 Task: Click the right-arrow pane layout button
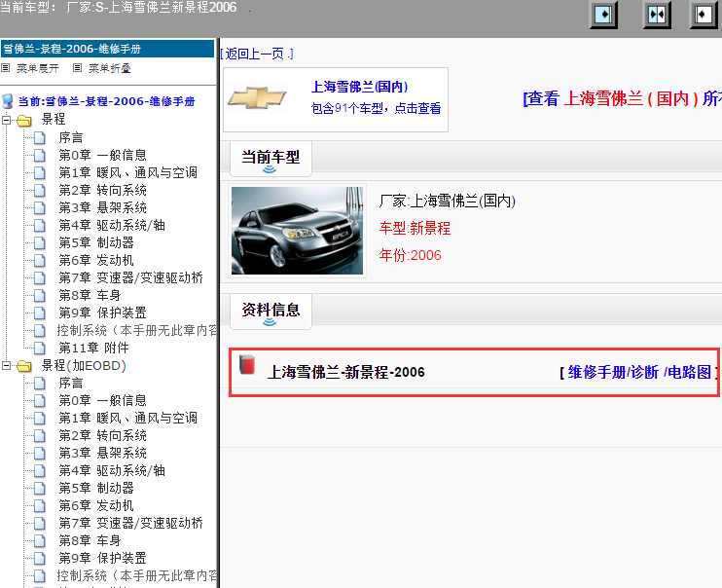[603, 15]
